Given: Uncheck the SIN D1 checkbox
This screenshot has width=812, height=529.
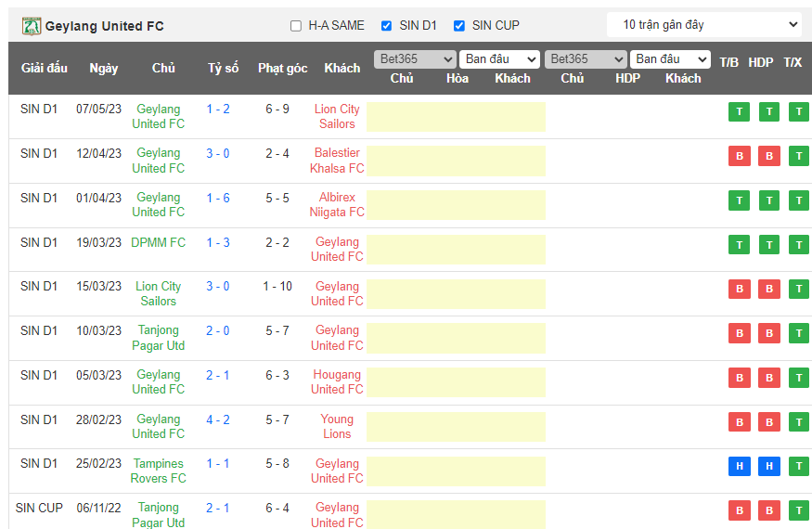Looking at the screenshot, I should point(387,26).
